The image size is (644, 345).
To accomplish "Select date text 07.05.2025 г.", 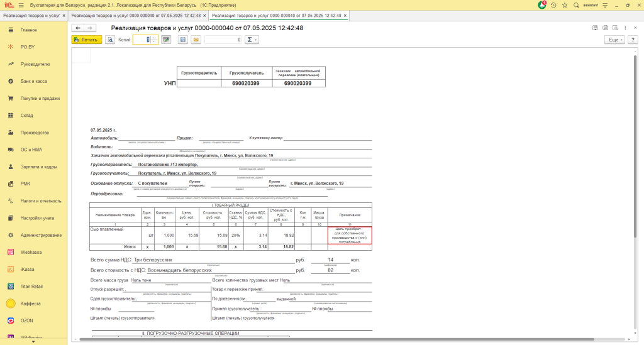I will tap(103, 130).
